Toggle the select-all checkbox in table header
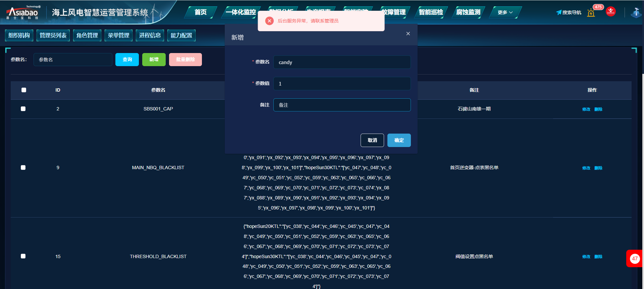 point(24,90)
